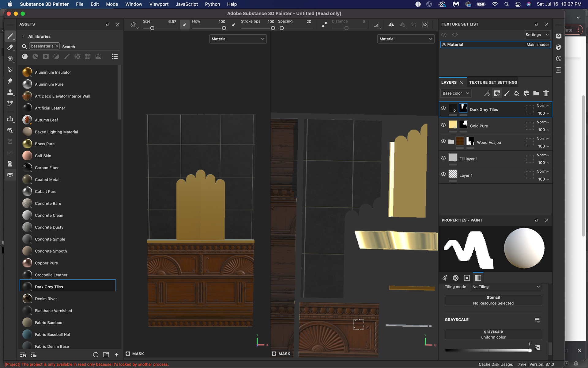
Task: Add a paint layer brush icon
Action: click(x=507, y=93)
